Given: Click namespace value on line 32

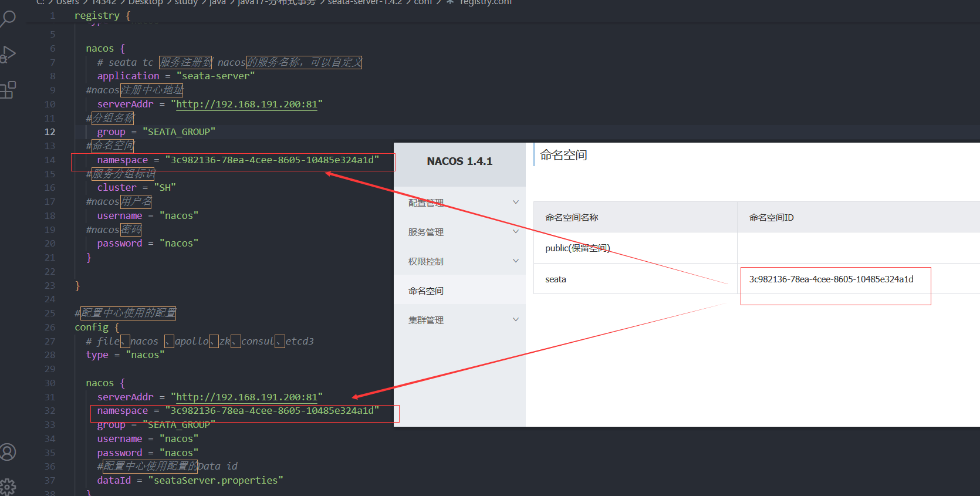Looking at the screenshot, I should pyautogui.click(x=272, y=411).
